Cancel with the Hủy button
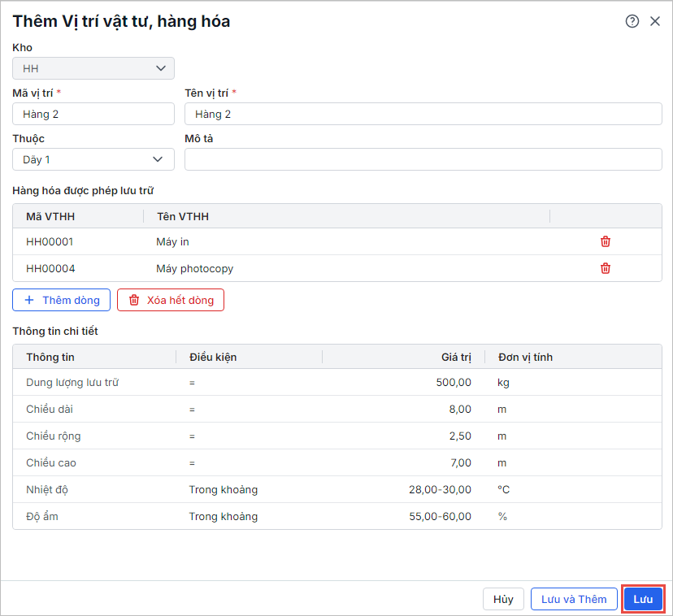This screenshot has width=673, height=616. point(503,599)
